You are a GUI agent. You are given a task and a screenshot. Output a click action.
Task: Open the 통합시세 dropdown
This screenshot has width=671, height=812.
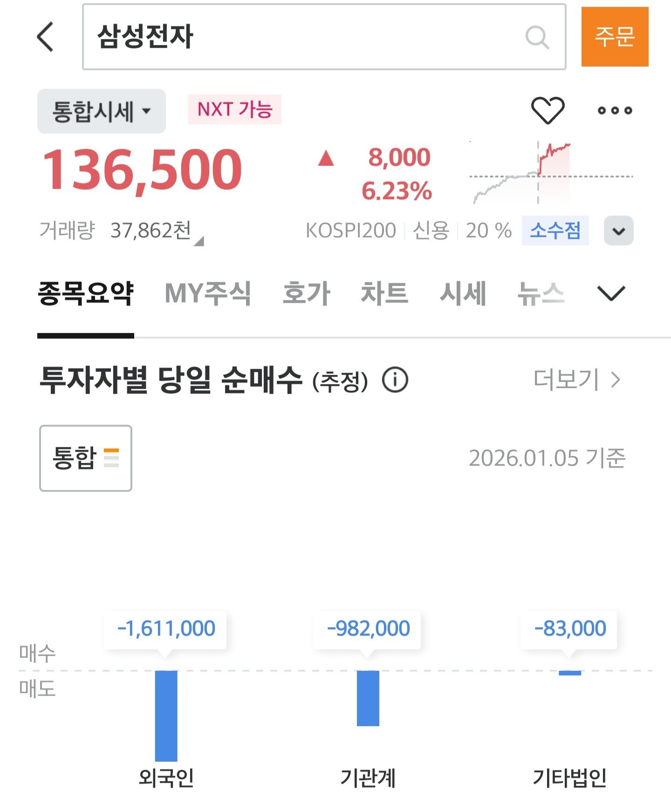(102, 111)
